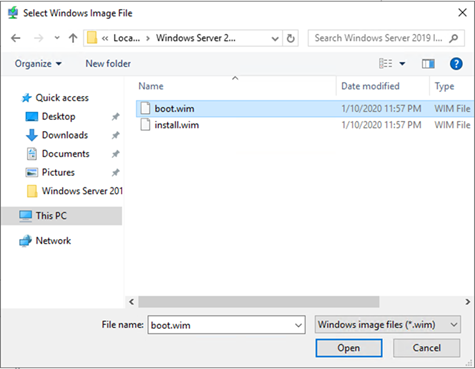Click the WIM File type of boot.wim
The width and height of the screenshot is (475, 369).
pos(453,109)
